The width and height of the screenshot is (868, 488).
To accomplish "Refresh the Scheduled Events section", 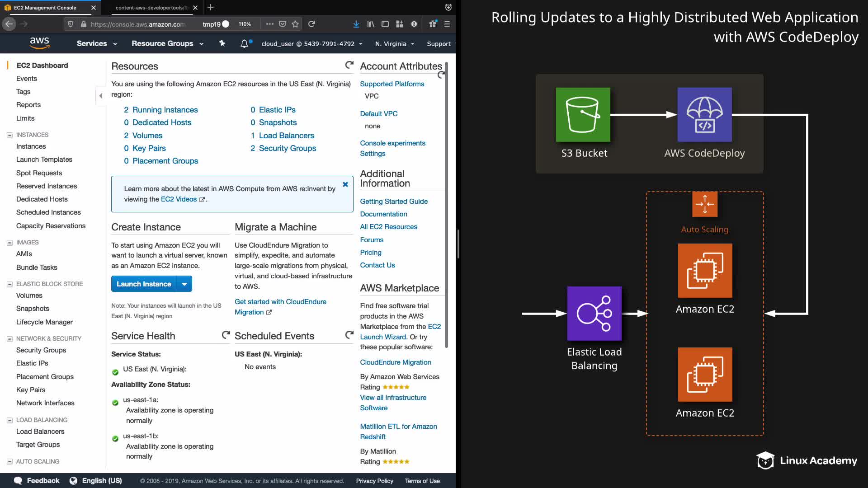I will [349, 335].
